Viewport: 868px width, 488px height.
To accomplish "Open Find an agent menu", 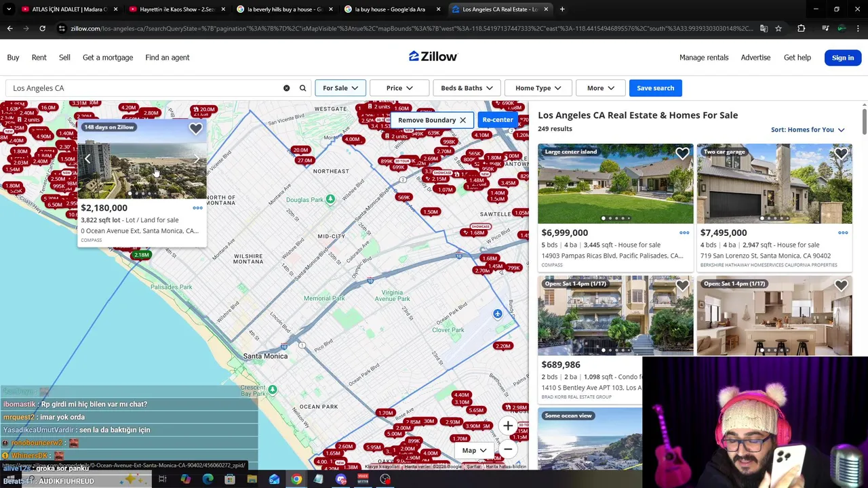I will (167, 58).
